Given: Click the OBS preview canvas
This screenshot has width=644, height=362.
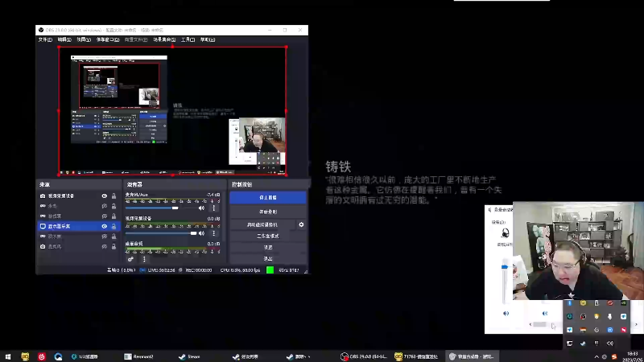Looking at the screenshot, I should click(172, 111).
